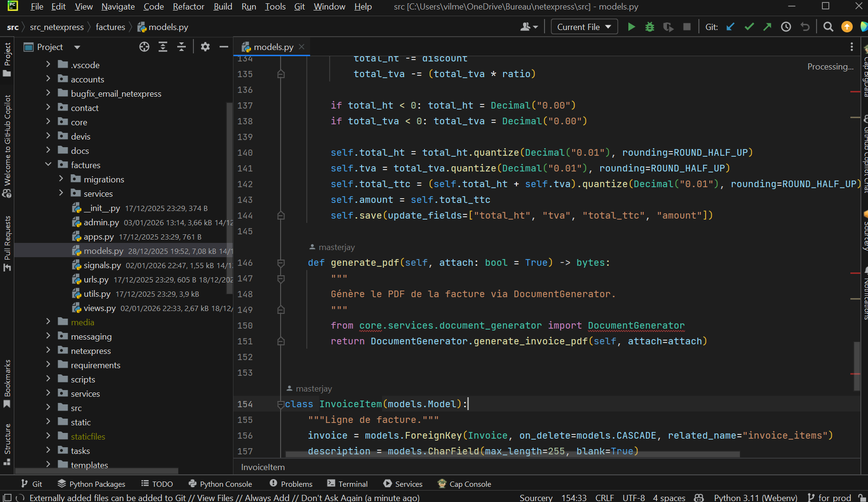The width and height of the screenshot is (868, 502).
Task: Expand the migrations folder
Action: click(61, 179)
